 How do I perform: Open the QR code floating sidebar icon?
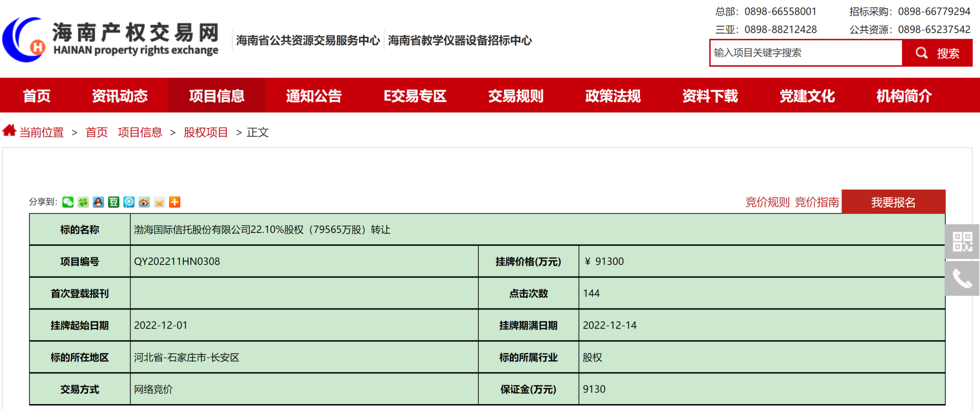pyautogui.click(x=962, y=242)
